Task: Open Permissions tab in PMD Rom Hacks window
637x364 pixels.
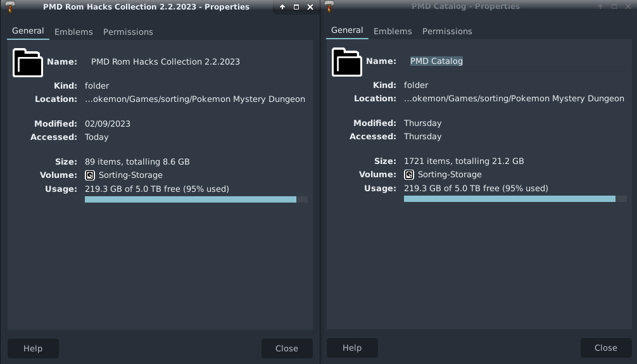Action: (128, 32)
